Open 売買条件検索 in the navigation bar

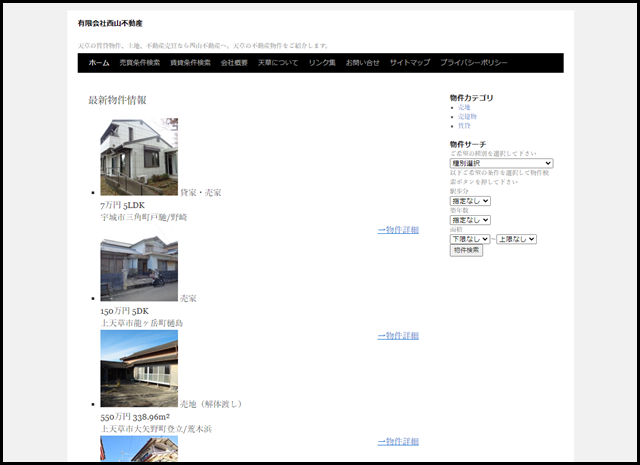pyautogui.click(x=140, y=63)
